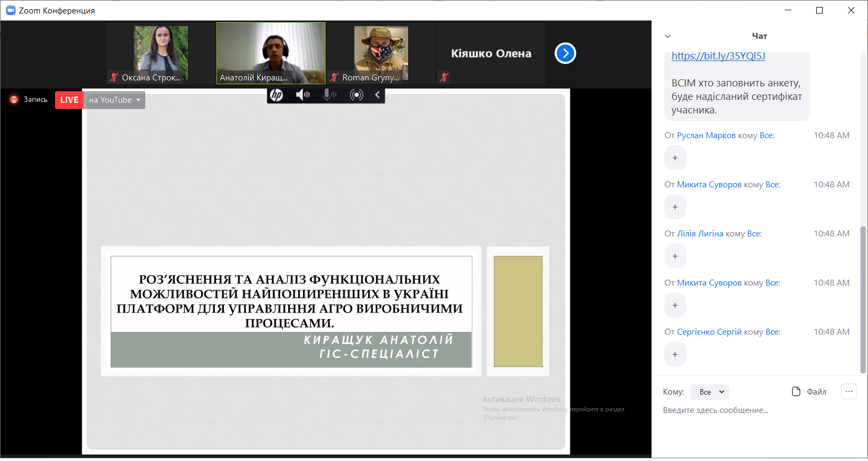Click the broadcast signal icon in toolbar

[356, 95]
